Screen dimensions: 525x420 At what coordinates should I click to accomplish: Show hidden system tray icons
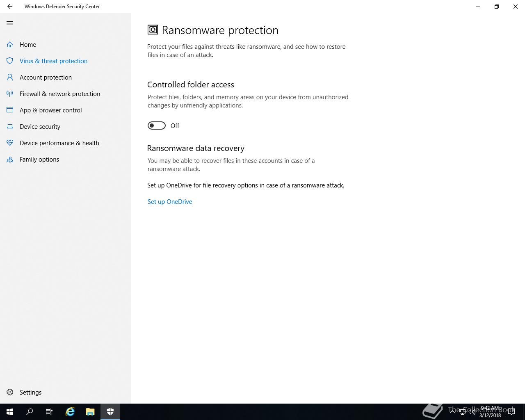point(452,412)
